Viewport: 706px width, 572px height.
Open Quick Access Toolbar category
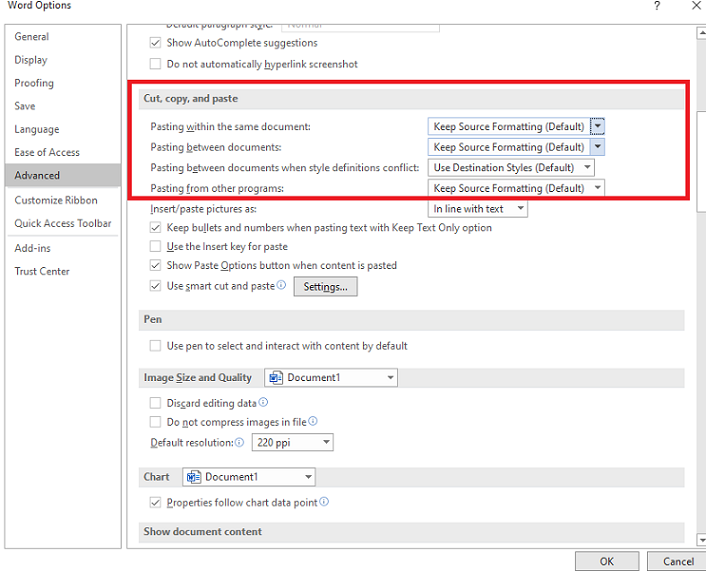[63, 223]
